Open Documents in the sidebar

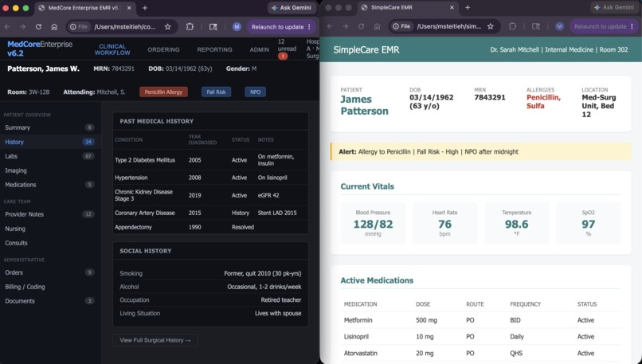click(x=49, y=301)
